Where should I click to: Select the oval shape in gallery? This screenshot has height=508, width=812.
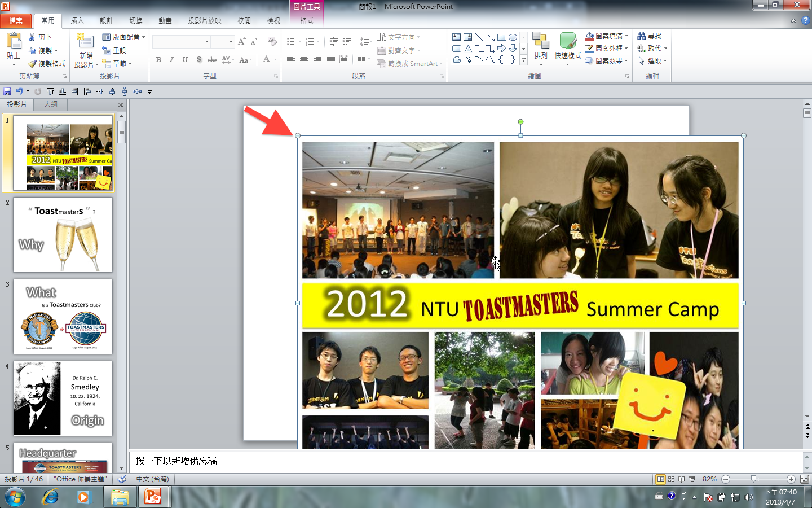pyautogui.click(x=513, y=37)
